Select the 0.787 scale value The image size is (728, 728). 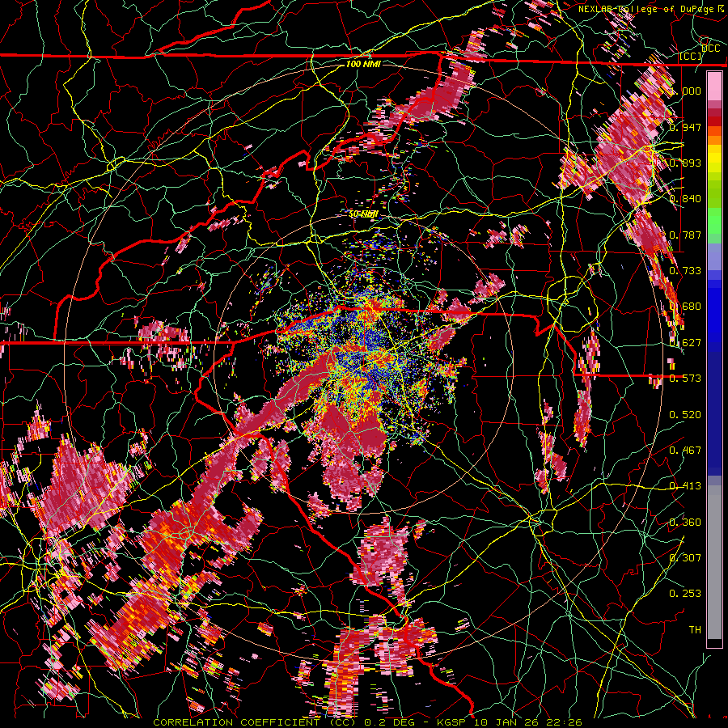pos(686,235)
